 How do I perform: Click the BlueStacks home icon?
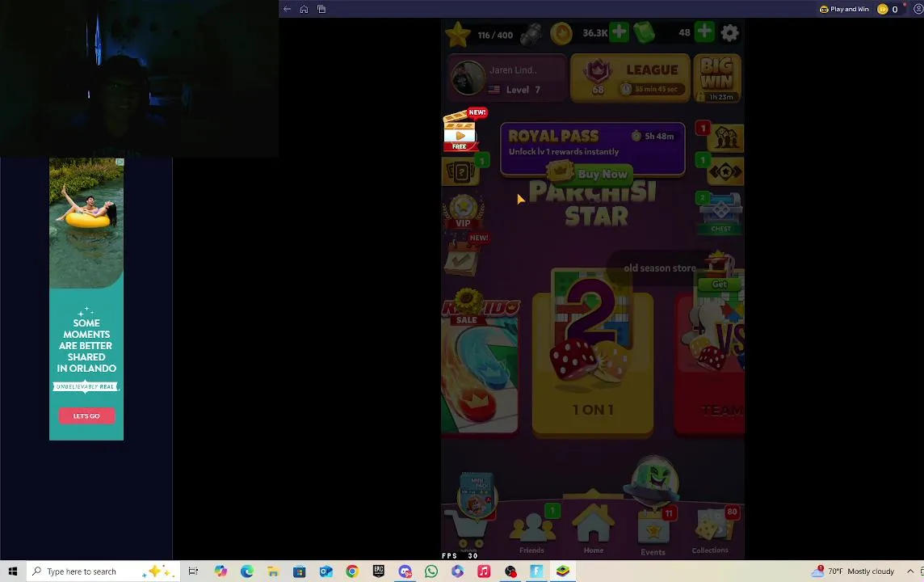pos(304,9)
